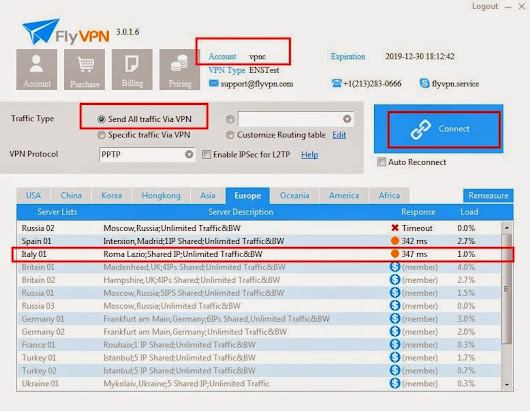This screenshot has height=411, width=530.
Task: Open the Billing document button
Action: click(132, 70)
